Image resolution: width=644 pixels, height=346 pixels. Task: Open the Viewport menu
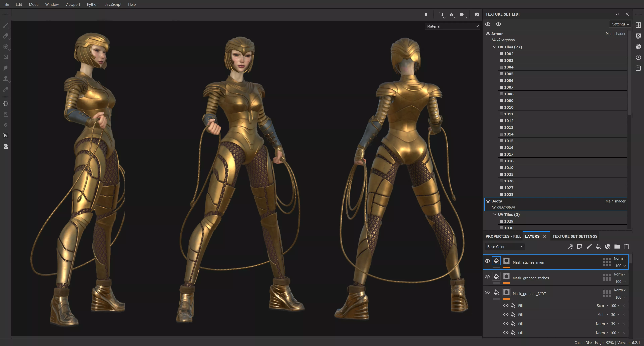pos(72,4)
